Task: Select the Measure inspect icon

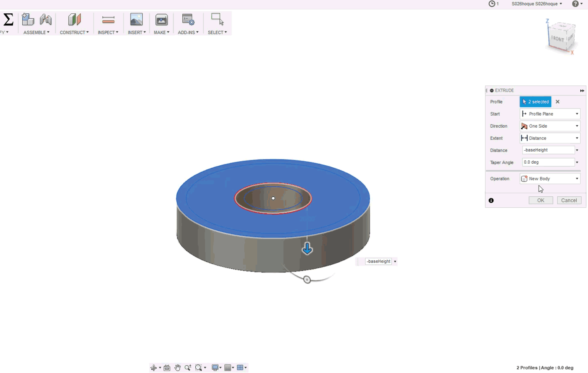Action: 108,19
